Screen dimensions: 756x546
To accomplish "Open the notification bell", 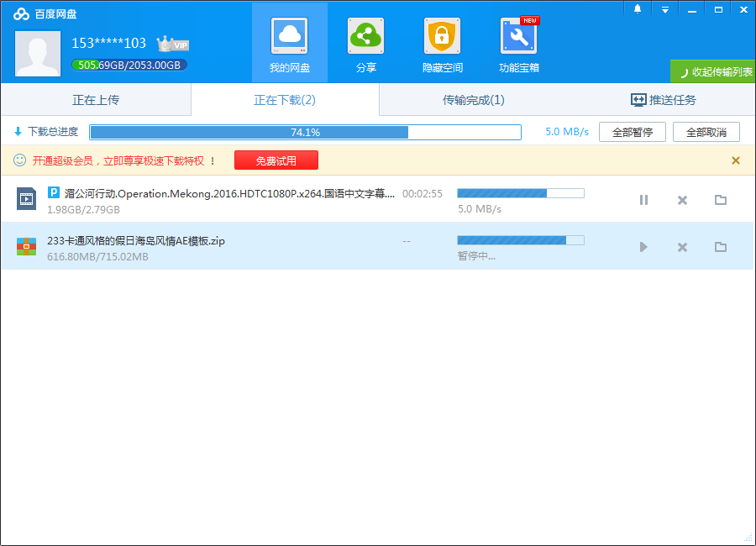I will (638, 9).
